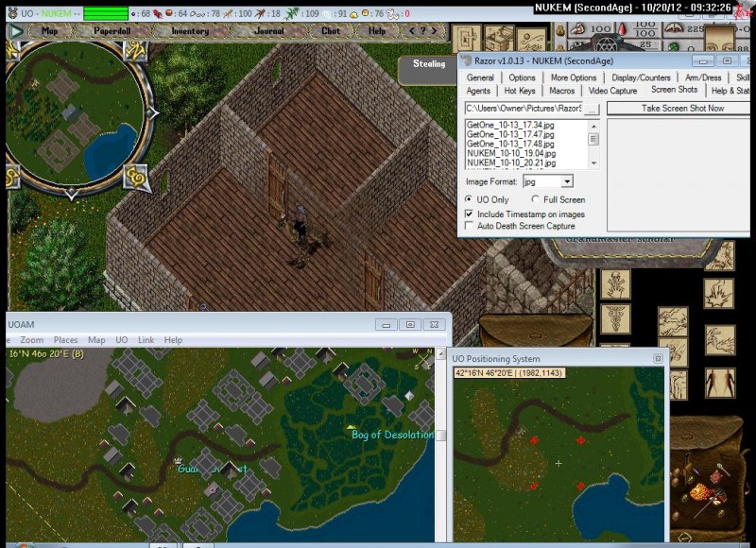Viewport: 756px width, 548px height.
Task: Select the Full Screen radio option
Action: coord(536,199)
